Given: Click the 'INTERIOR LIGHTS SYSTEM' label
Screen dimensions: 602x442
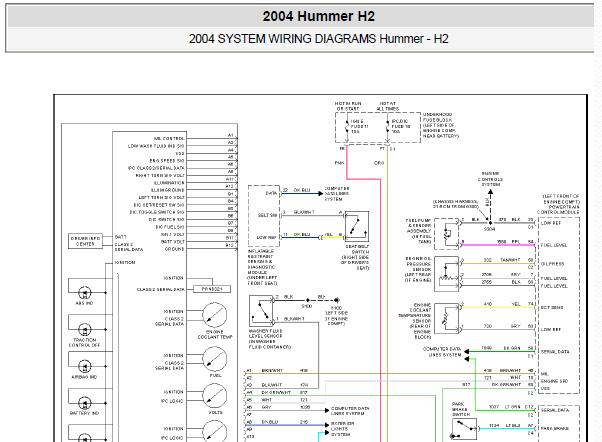Looking at the screenshot, I should click(340, 429).
